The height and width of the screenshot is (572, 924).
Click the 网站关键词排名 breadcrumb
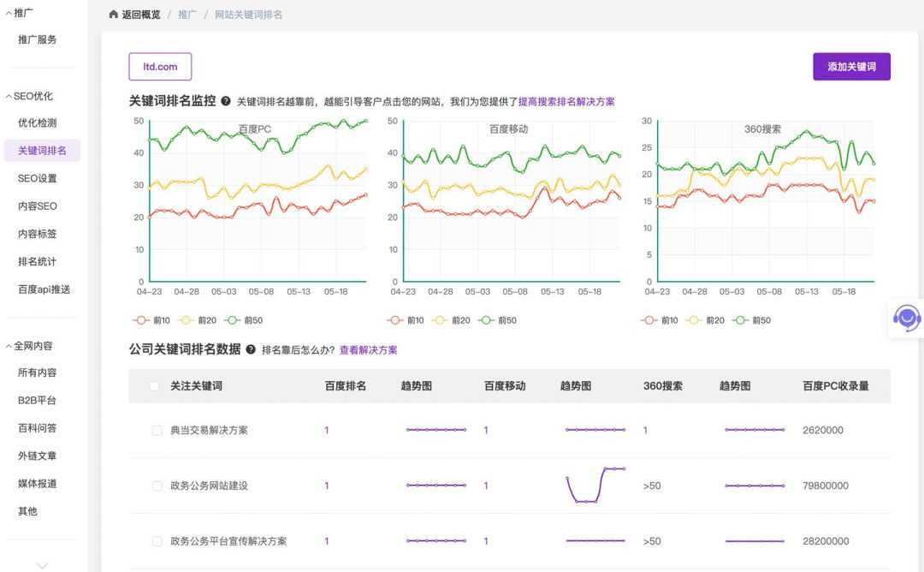248,15
